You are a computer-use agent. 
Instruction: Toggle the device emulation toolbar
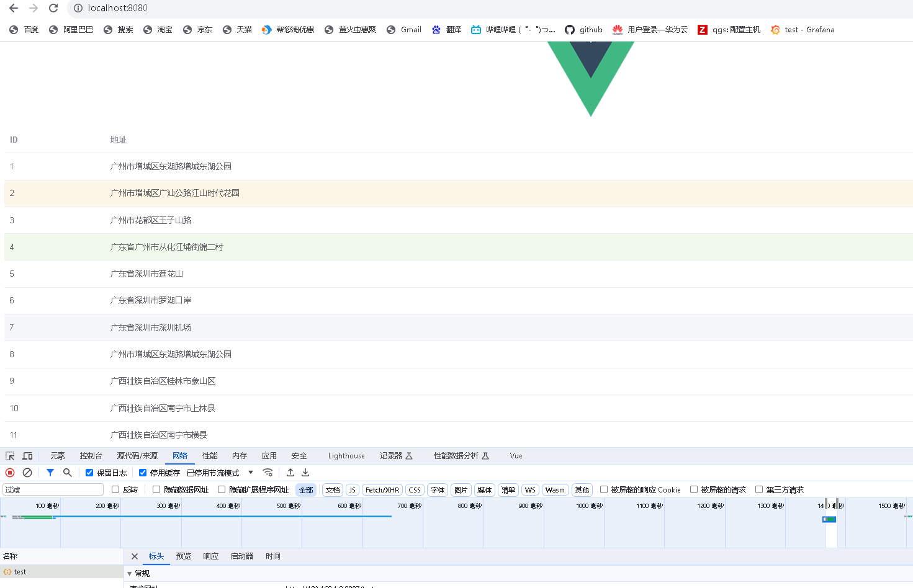tap(27, 455)
